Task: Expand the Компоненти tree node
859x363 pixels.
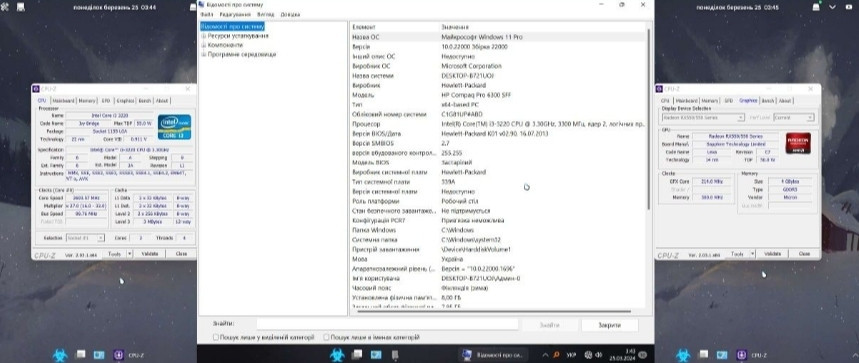Action: point(204,45)
